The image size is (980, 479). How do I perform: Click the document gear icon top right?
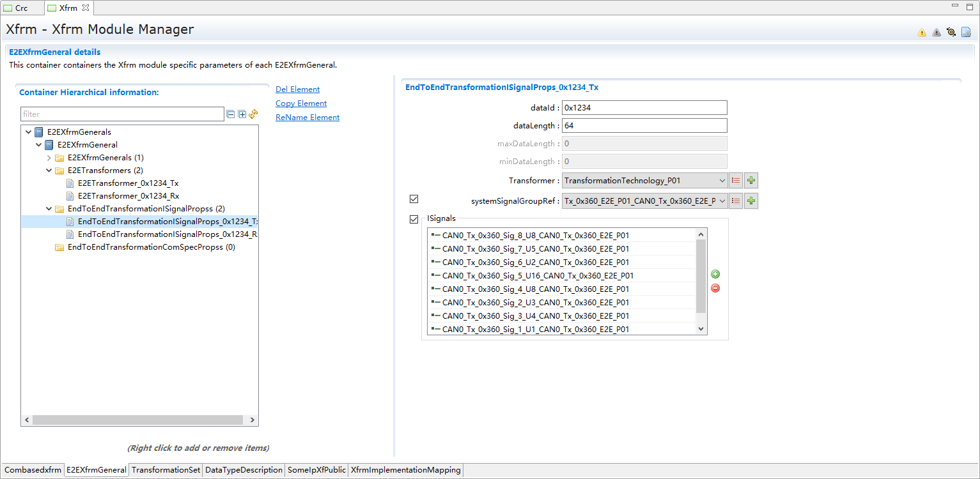[966, 33]
